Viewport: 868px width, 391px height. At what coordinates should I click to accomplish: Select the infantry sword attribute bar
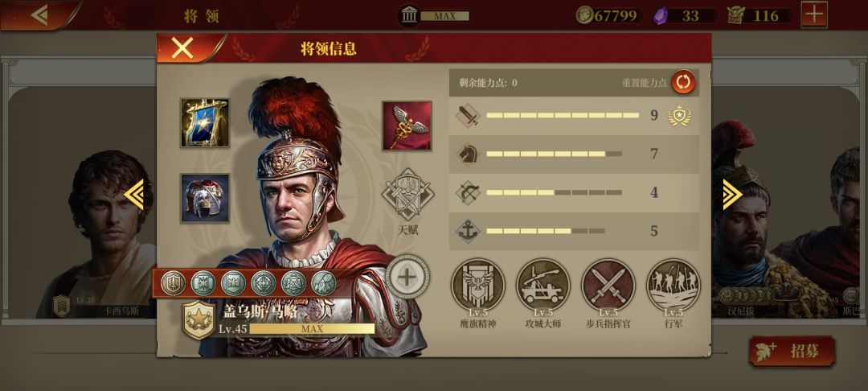(574, 116)
